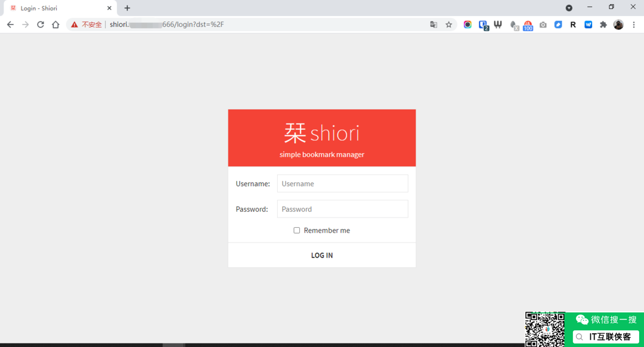Click the browser forward arrow
The height and width of the screenshot is (347, 644).
26,24
